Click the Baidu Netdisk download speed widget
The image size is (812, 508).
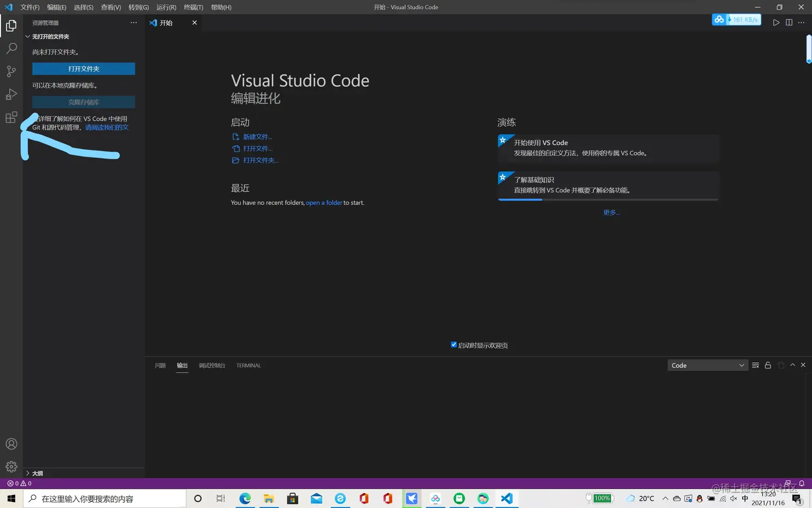click(736, 19)
